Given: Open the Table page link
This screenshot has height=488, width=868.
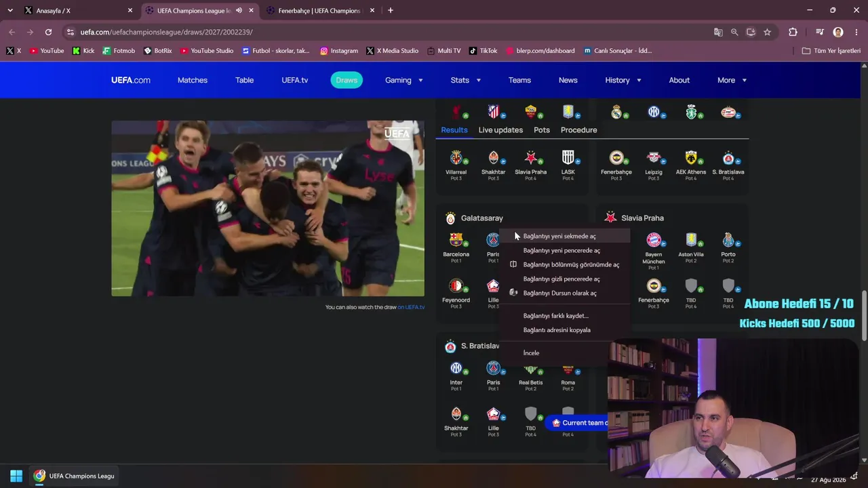Looking at the screenshot, I should tap(245, 80).
